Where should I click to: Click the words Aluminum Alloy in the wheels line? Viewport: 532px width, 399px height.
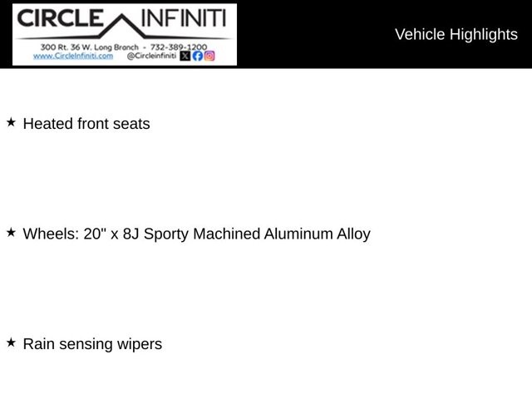point(318,234)
